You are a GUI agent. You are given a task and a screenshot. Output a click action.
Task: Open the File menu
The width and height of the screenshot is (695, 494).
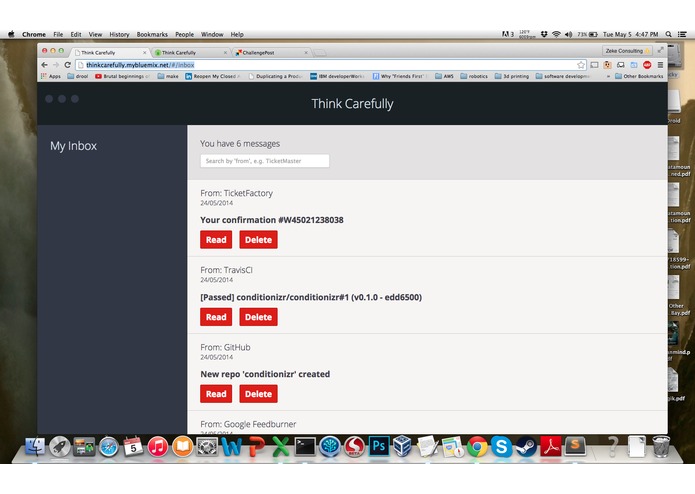[x=58, y=34]
